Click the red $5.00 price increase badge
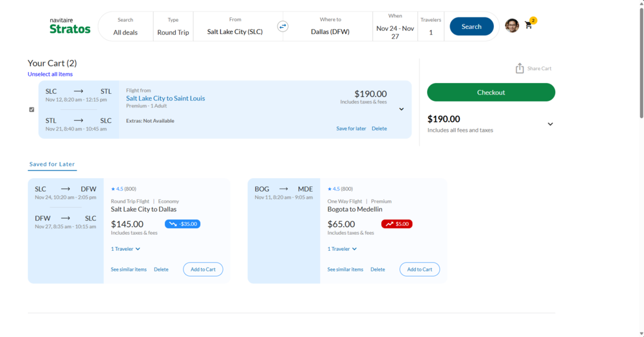This screenshot has height=337, width=644. click(x=397, y=224)
